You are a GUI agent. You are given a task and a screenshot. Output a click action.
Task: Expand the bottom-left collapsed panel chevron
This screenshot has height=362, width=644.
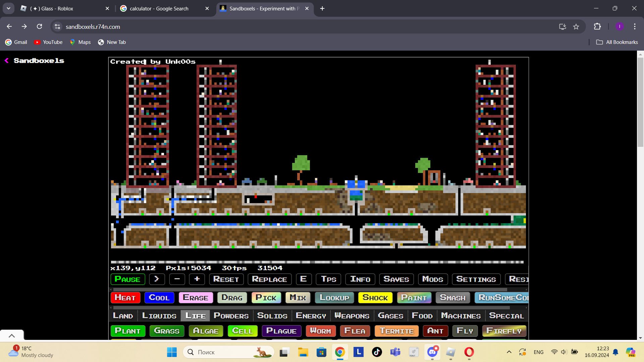[x=12, y=336]
